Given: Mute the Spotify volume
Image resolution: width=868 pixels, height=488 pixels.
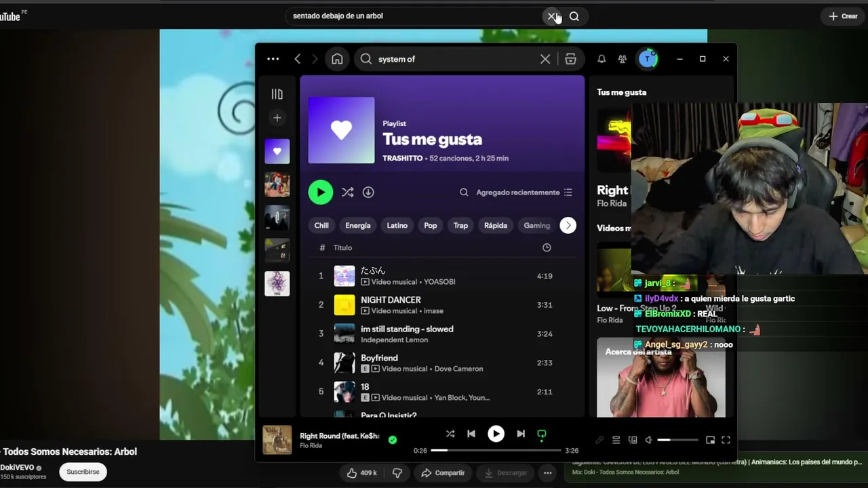Looking at the screenshot, I should [x=649, y=440].
